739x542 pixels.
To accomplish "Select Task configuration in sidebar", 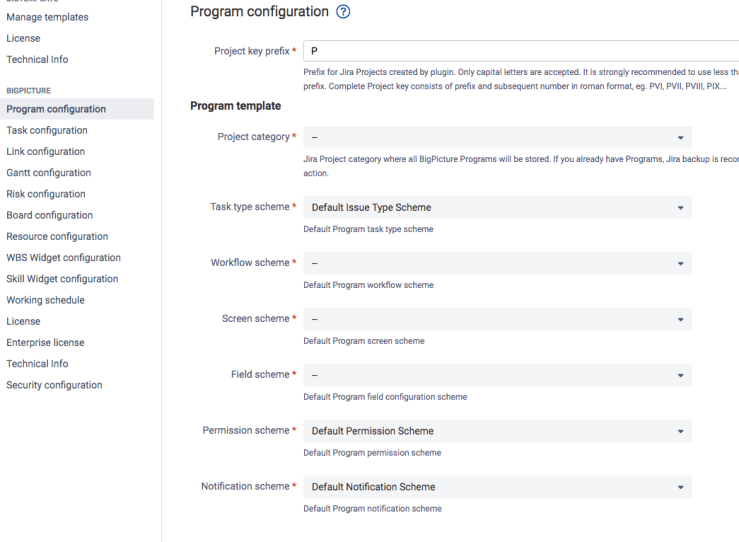I will (47, 130).
